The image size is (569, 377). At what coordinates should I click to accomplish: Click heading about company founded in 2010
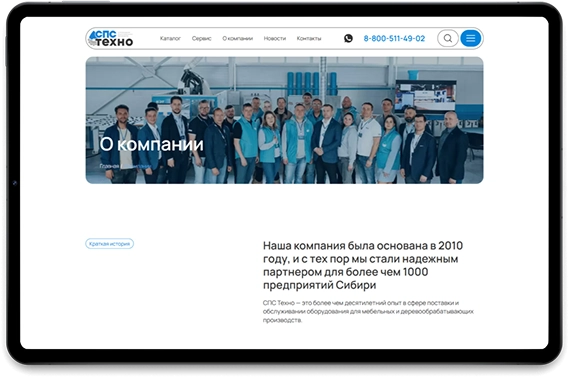(363, 265)
